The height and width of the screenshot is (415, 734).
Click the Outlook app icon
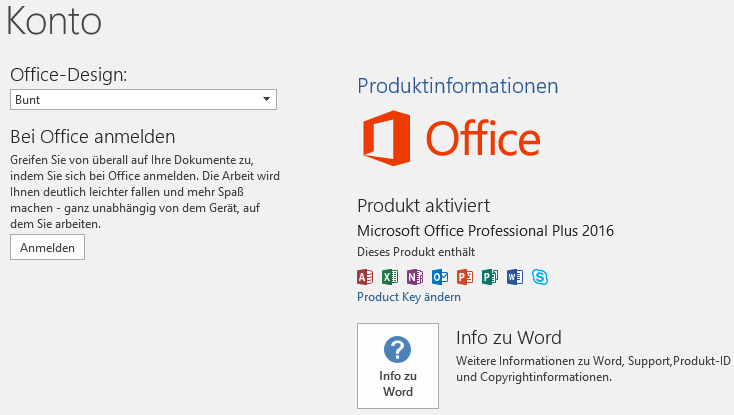tap(440, 277)
